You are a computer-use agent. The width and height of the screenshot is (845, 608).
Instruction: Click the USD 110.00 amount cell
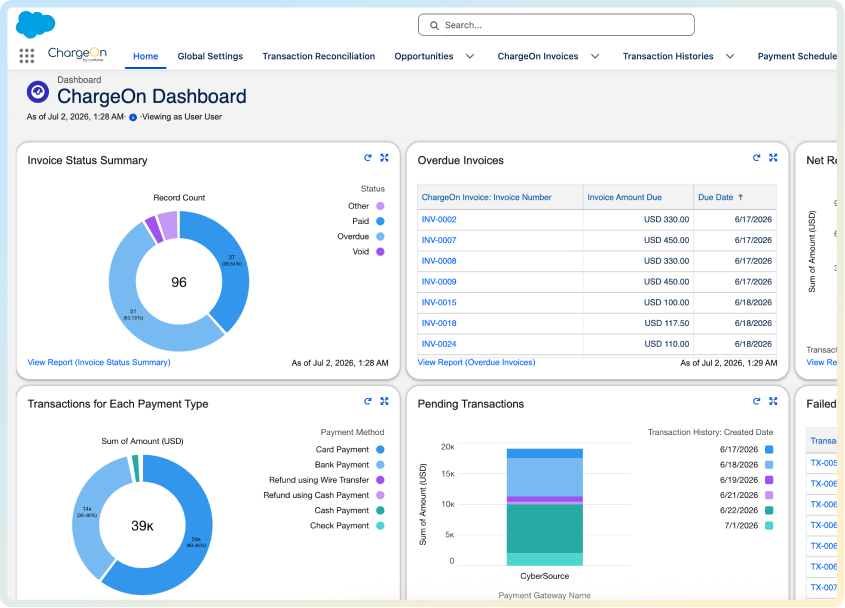[x=638, y=344]
